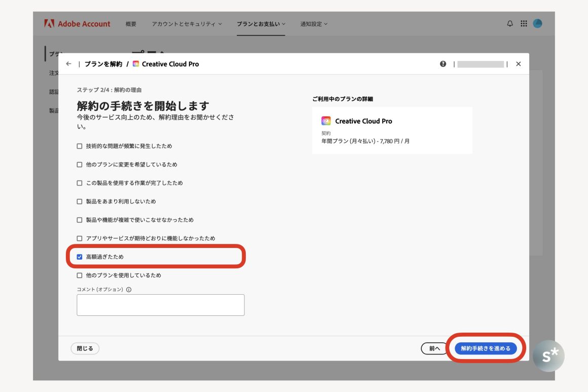Open the help question mark icon
The width and height of the screenshot is (588, 392).
coord(443,64)
